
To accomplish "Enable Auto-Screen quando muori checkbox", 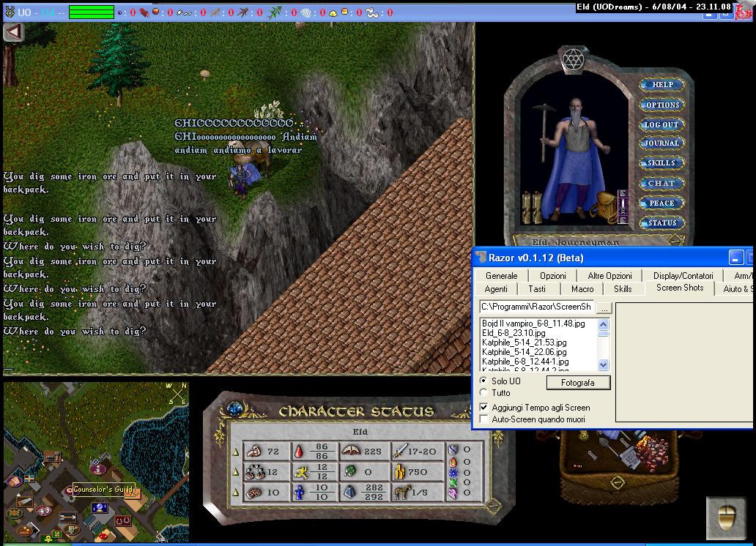I will click(483, 419).
